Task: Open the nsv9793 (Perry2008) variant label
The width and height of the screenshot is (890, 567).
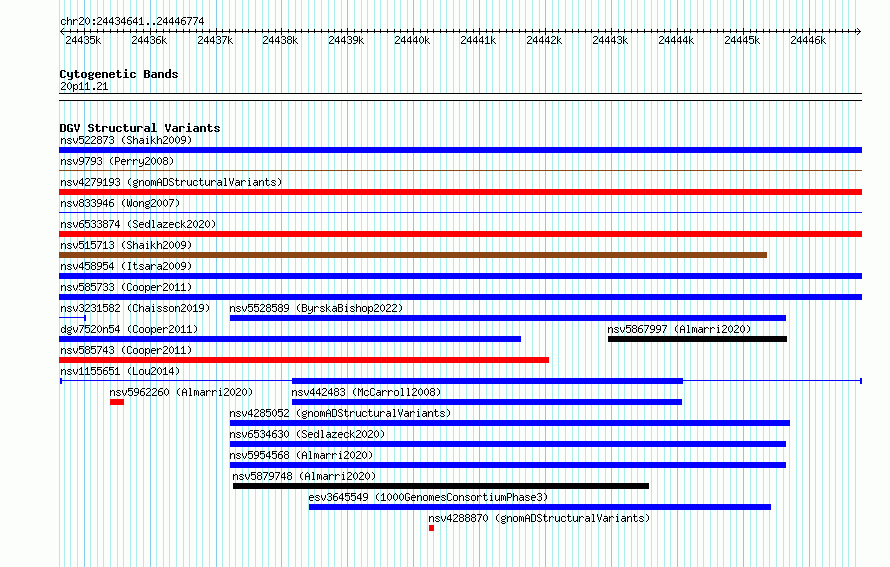Action: [x=117, y=161]
